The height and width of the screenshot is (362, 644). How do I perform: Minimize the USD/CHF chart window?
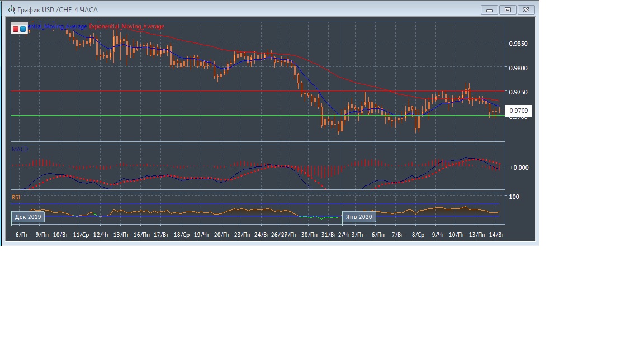tap(490, 9)
